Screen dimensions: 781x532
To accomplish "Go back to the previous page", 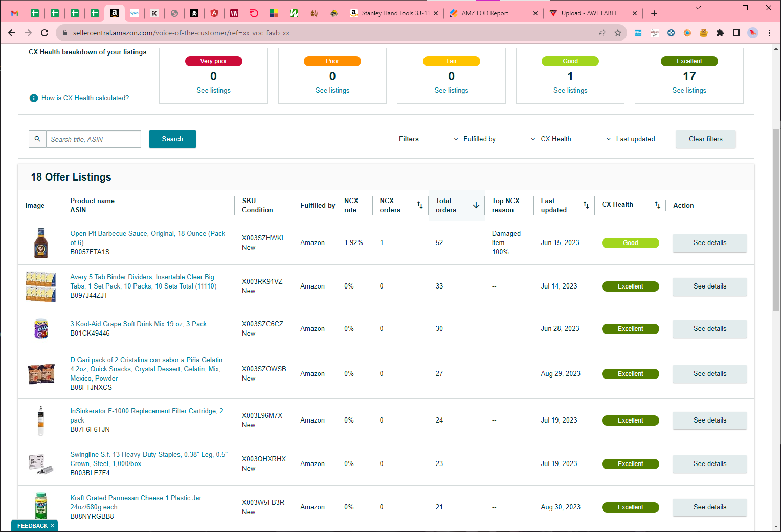I will coord(12,33).
